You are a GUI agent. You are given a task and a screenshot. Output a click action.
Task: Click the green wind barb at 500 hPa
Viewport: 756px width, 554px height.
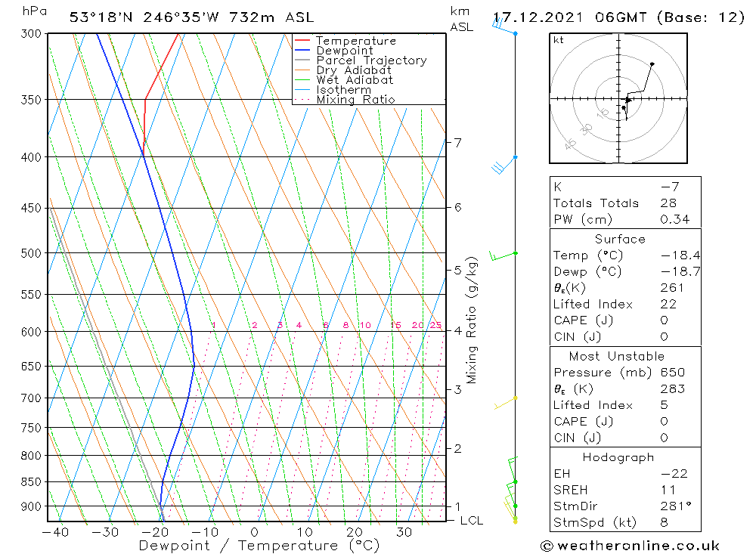(503, 255)
